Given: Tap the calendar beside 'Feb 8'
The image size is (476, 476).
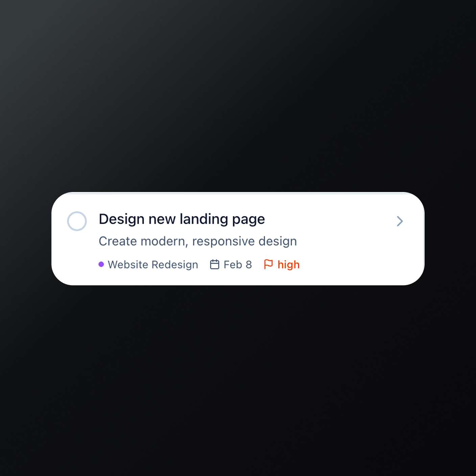Looking at the screenshot, I should point(215,264).
